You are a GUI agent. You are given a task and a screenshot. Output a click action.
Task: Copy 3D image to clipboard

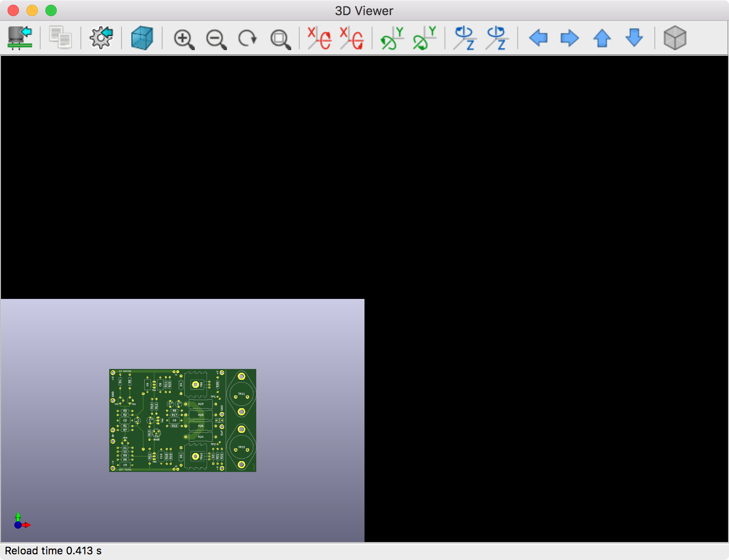[x=61, y=38]
